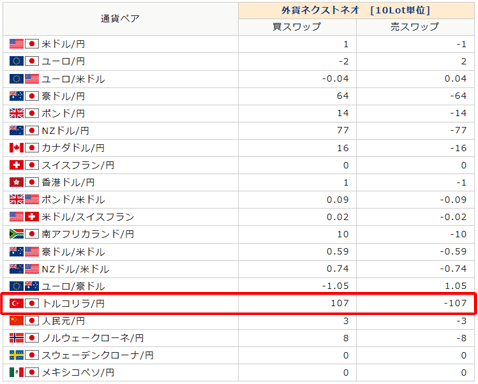Click the South African flag beside 南アフリカランド/円
The image size is (478, 384).
click(x=16, y=234)
